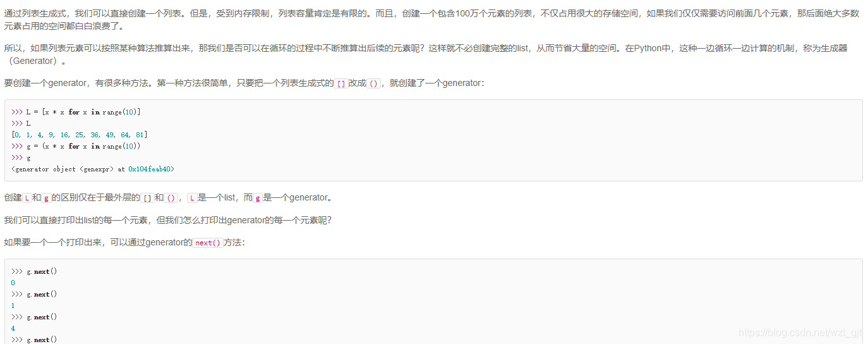Click the blog.csdn.net watermark URL
The height and width of the screenshot is (344, 868).
800,333
